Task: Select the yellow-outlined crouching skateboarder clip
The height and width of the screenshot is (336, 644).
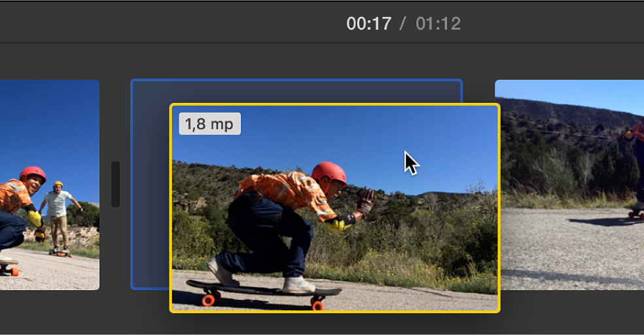Action: pos(334,208)
